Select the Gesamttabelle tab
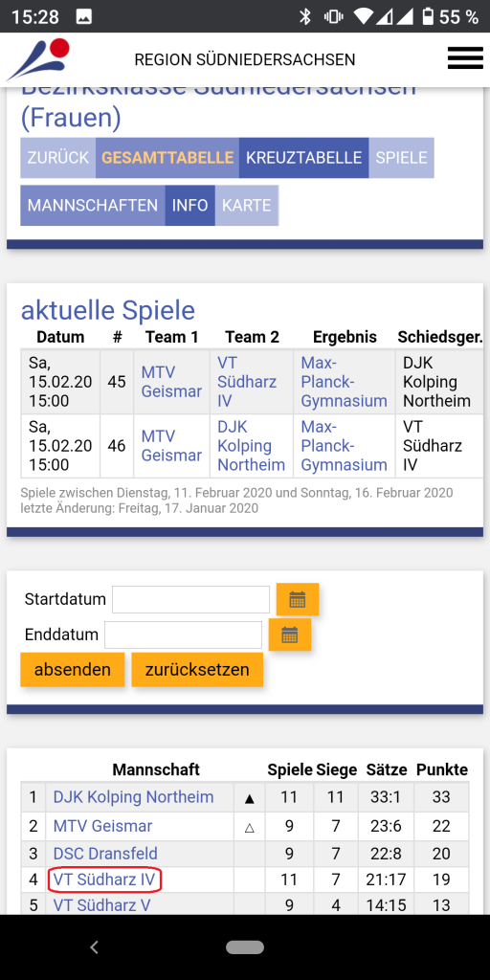The width and height of the screenshot is (490, 980). coord(167,158)
